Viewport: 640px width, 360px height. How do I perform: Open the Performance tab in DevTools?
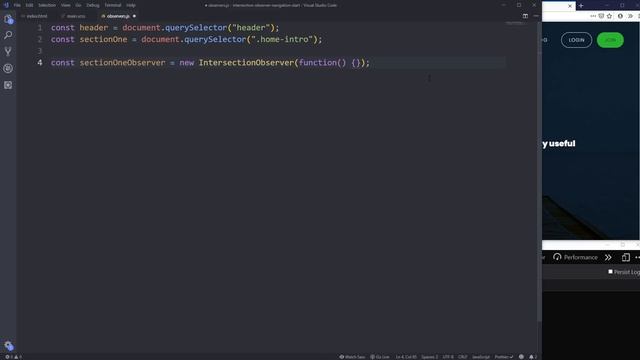tap(575, 257)
